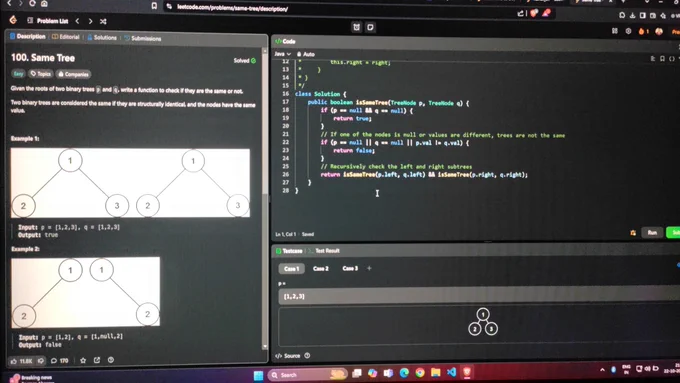Reload the page in browser
Image resolution: width=680 pixels, height=383 pixels.
point(32,3)
